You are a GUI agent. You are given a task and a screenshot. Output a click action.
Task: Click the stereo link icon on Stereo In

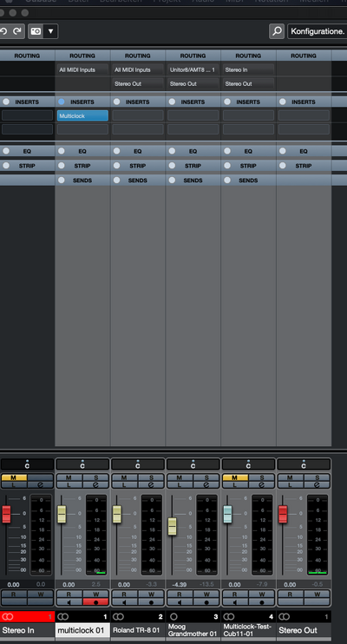(8, 616)
